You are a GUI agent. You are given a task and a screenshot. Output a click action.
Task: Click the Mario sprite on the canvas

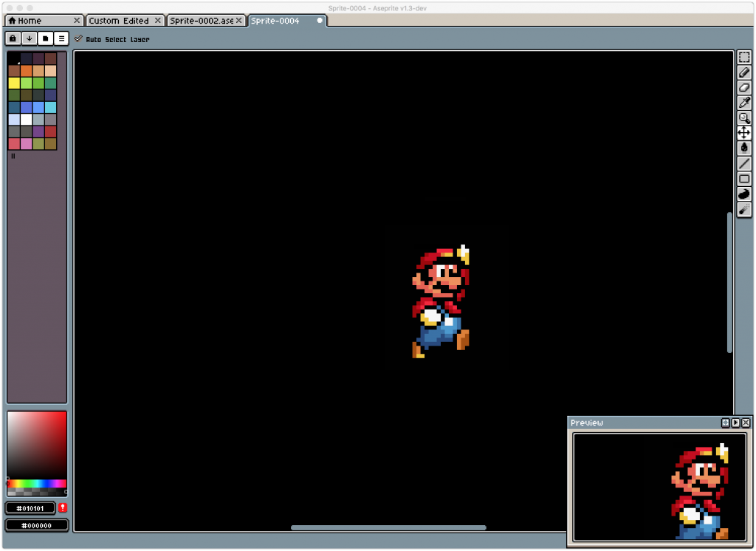coord(441,301)
